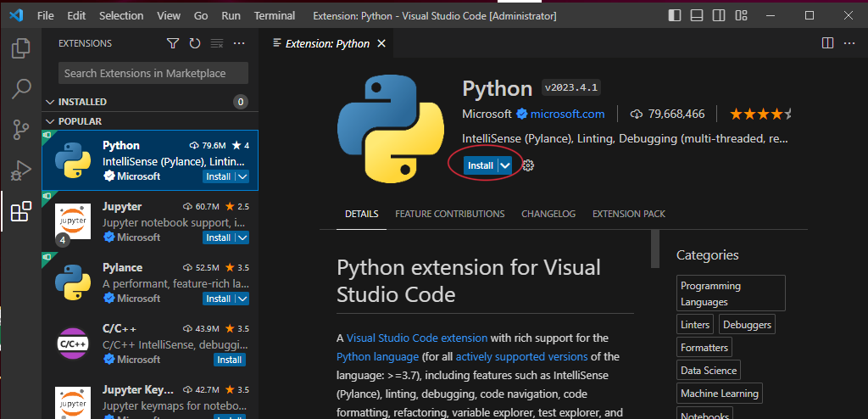Install the Pylance extension
868x419 pixels.
coord(218,299)
